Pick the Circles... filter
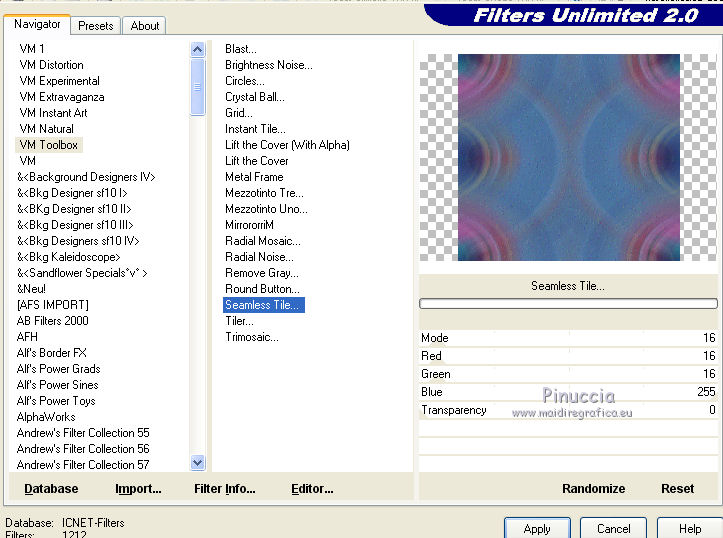The width and height of the screenshot is (723, 538). [x=245, y=81]
